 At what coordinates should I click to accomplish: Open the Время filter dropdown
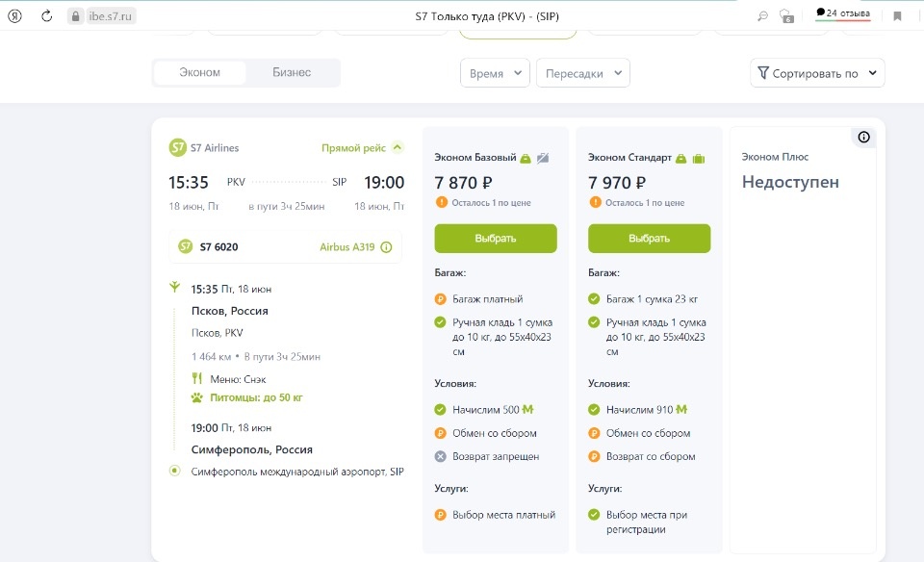(495, 73)
